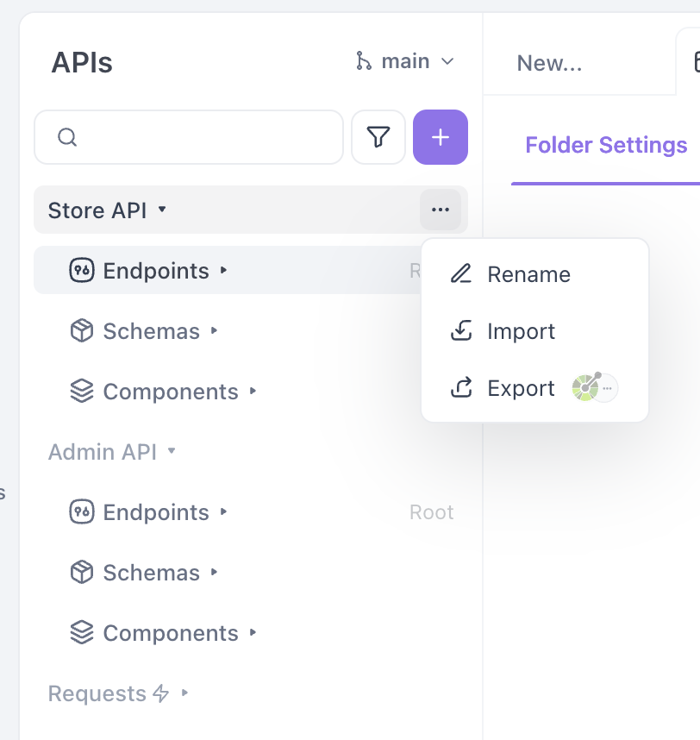Open the main branch dropdown
This screenshot has height=740, width=700.
click(x=405, y=61)
